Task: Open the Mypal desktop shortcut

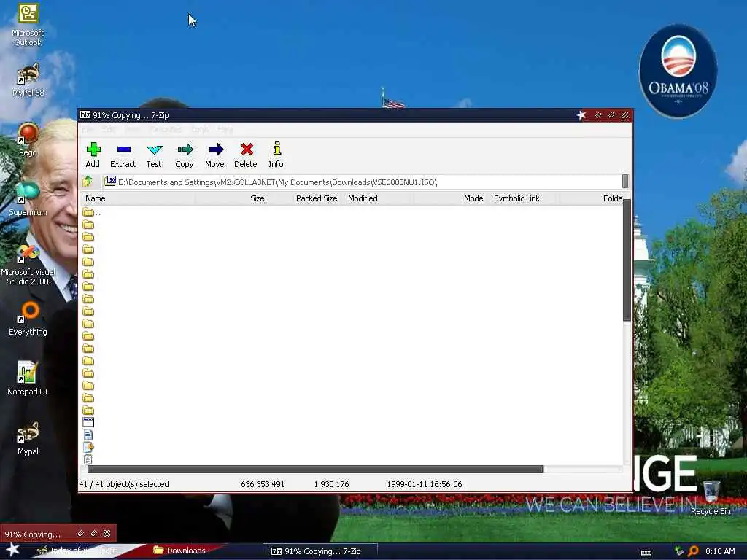Action: (x=28, y=438)
